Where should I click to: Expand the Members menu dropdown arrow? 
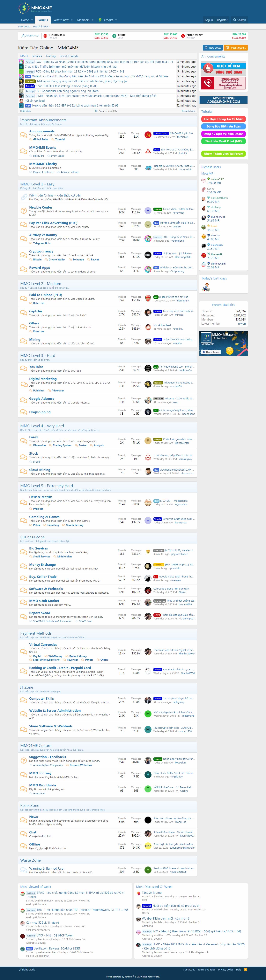(x=93, y=20)
